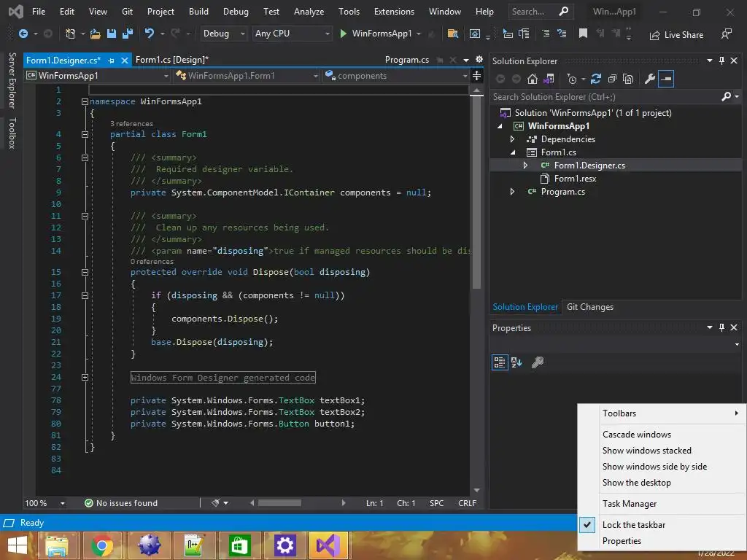Expand the Dependencies node

pyautogui.click(x=512, y=139)
